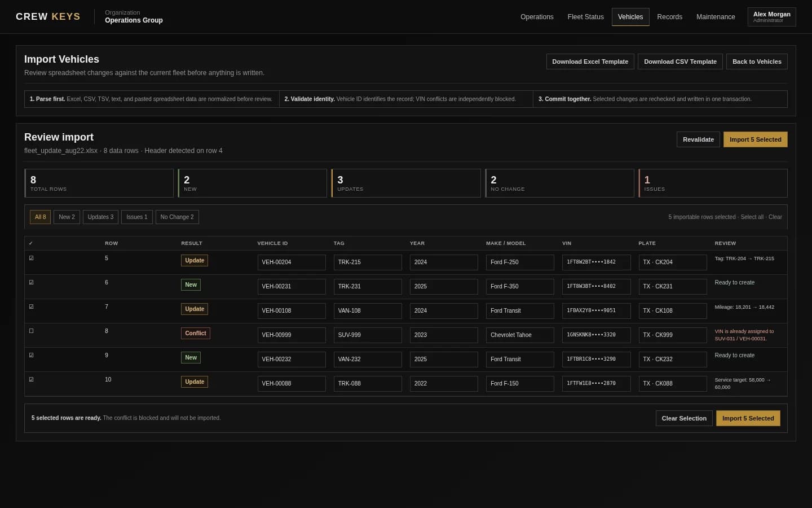The height and width of the screenshot is (508, 812).
Task: Click the Service target 58,000 review text
Action: (743, 383)
